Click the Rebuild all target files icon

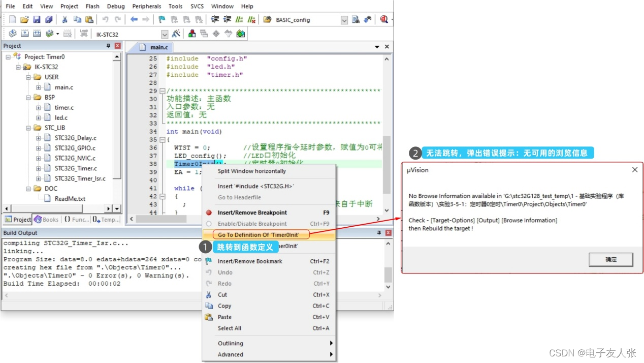pos(37,34)
